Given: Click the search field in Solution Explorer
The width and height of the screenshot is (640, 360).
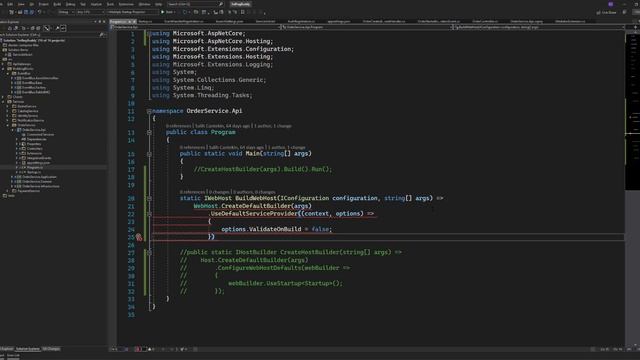Looking at the screenshot, I should point(50,35).
